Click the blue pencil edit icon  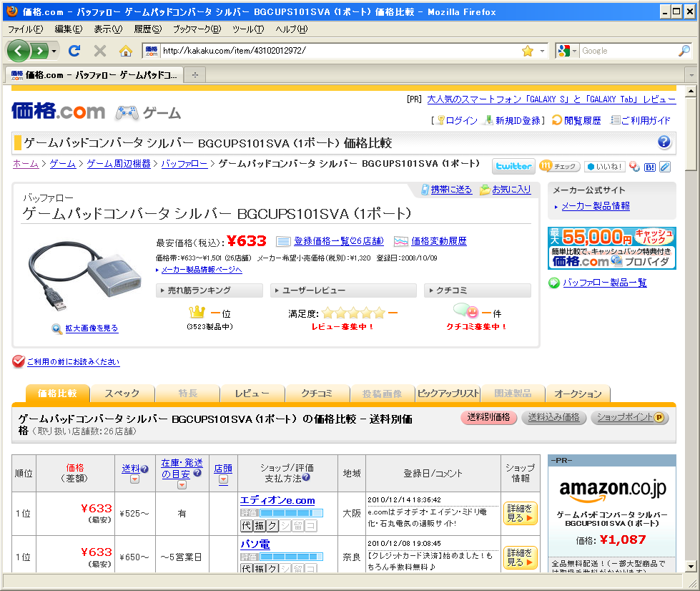click(x=665, y=167)
